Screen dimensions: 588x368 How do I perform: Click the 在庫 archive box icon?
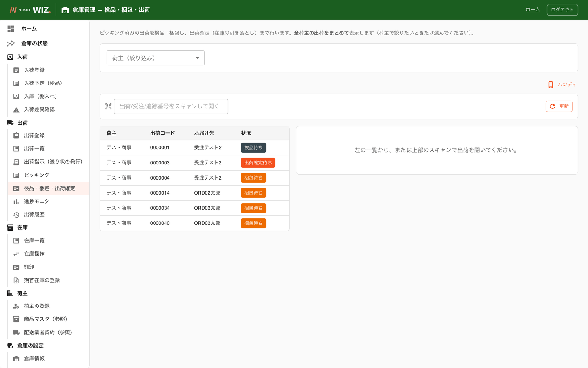[10, 228]
